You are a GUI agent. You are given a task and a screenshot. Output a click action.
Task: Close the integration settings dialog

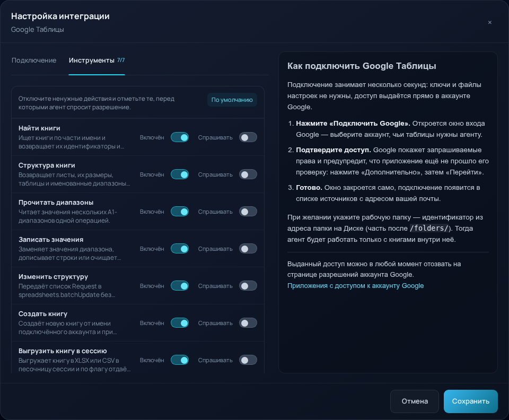tap(489, 22)
